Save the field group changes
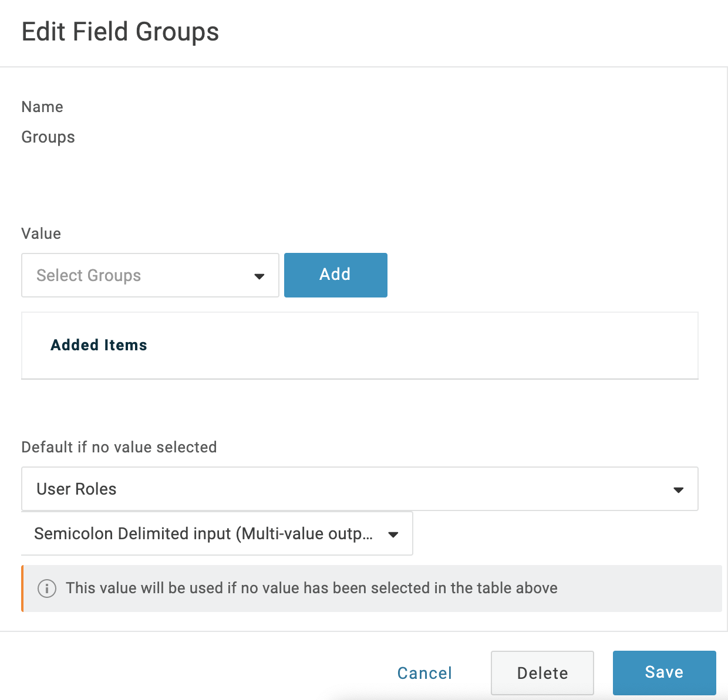The image size is (728, 700). pyautogui.click(x=664, y=672)
